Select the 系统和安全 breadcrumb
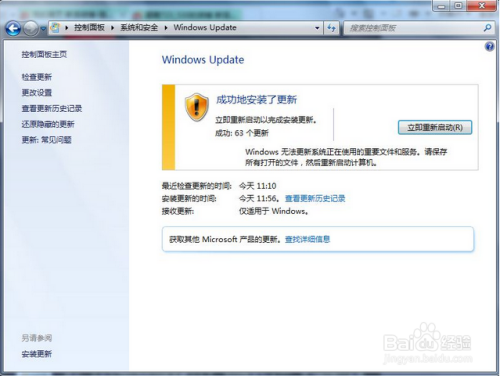 click(x=139, y=27)
